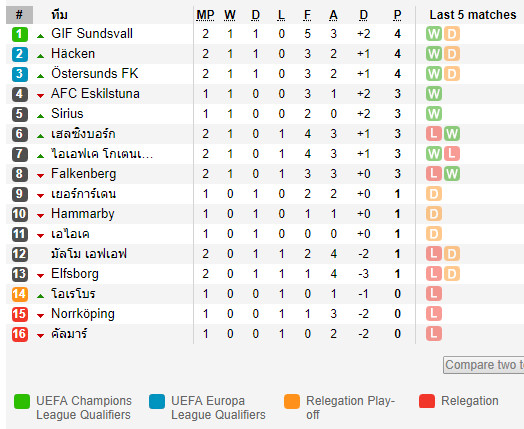Click the green up arrow beside Sirius

[x=40, y=116]
